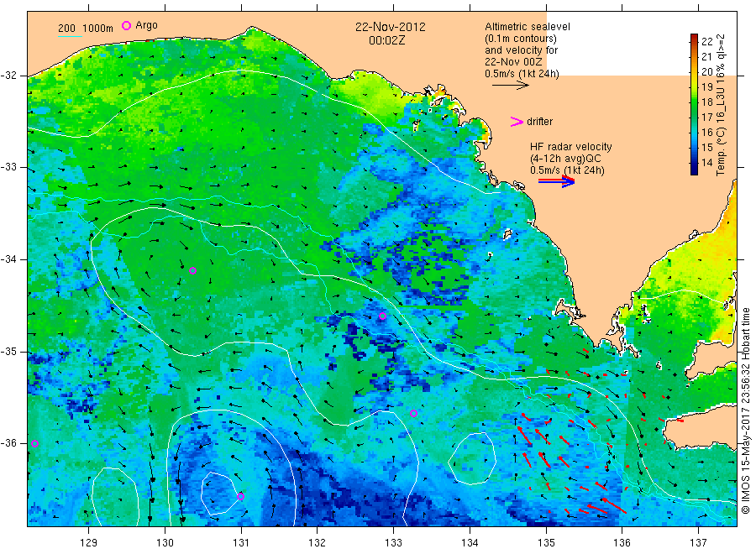Image resolution: width=756 pixels, height=554 pixels.
Task: Click the time stamp "00:02Z"
Action: [386, 40]
